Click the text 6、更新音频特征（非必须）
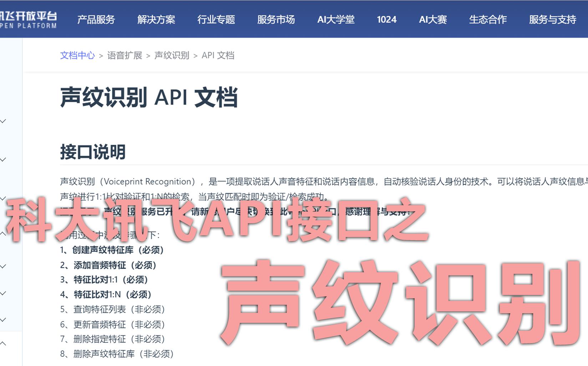Screen dimensions: 588x366 point(112,324)
